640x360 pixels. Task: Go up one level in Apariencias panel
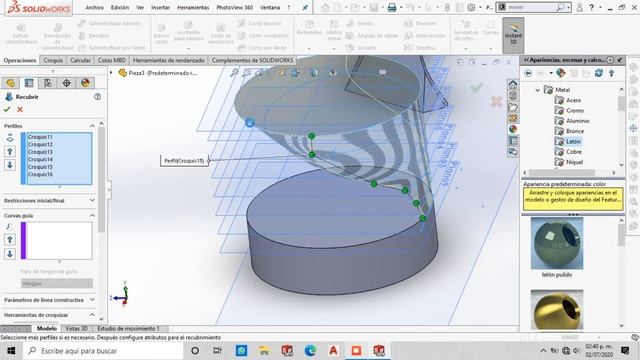[611, 73]
